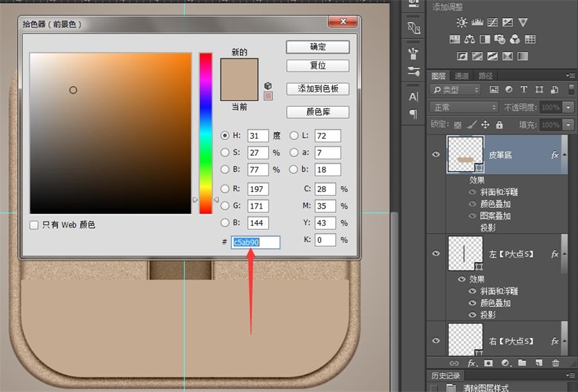
Task: Add a Brightness/Contrast adjustment
Action: 462,22
